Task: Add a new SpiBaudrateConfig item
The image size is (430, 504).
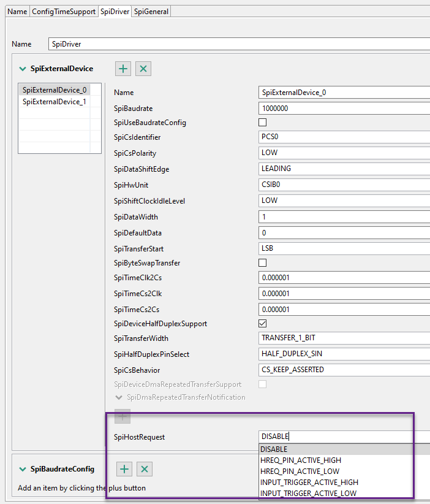Action: pos(124,469)
